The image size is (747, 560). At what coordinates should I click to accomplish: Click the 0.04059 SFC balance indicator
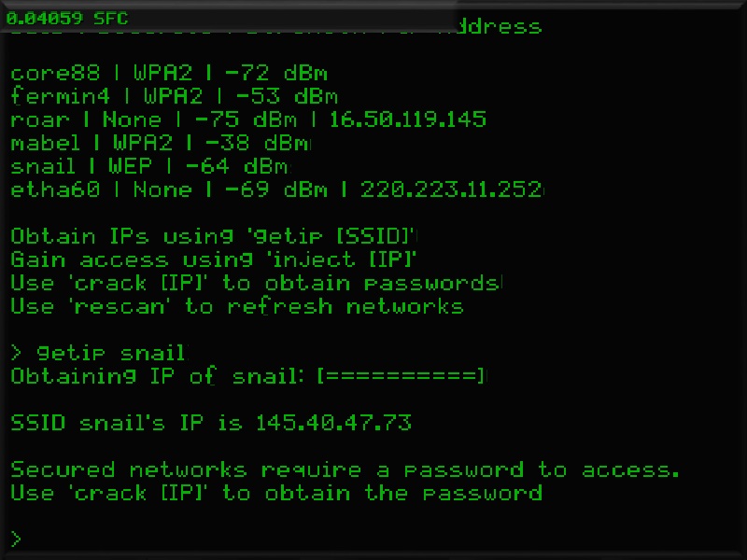click(x=67, y=19)
